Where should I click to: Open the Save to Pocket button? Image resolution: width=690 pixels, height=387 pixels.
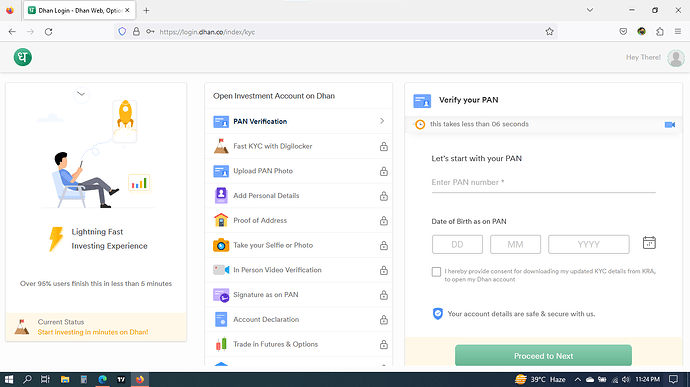[x=623, y=32]
